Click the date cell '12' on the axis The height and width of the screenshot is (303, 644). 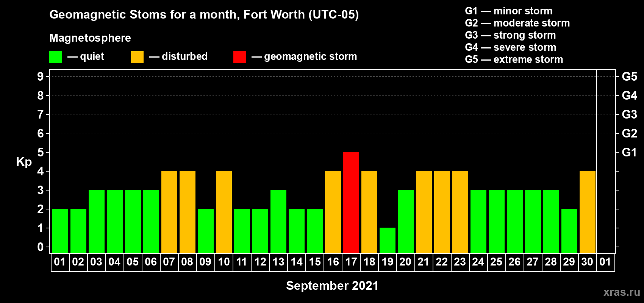pyautogui.click(x=260, y=262)
